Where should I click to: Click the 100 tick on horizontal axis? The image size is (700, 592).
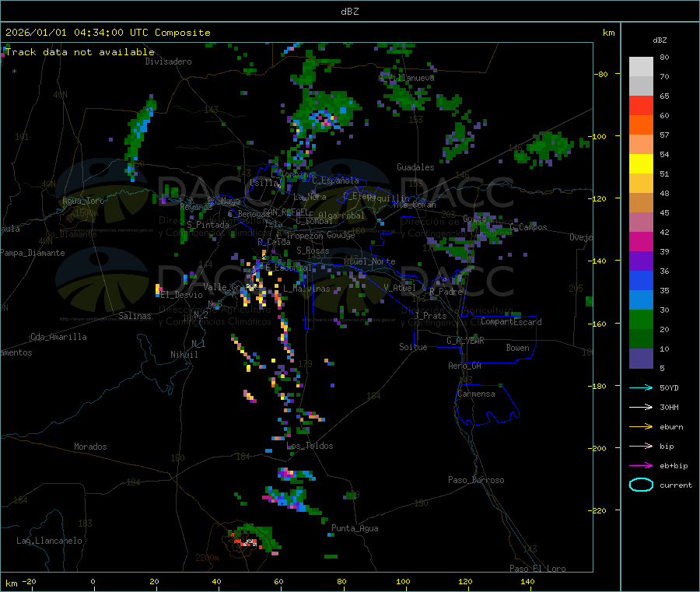coord(403,581)
